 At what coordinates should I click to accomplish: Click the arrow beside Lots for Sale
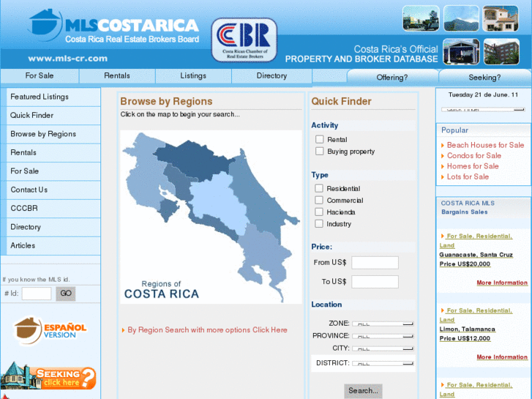coord(443,177)
